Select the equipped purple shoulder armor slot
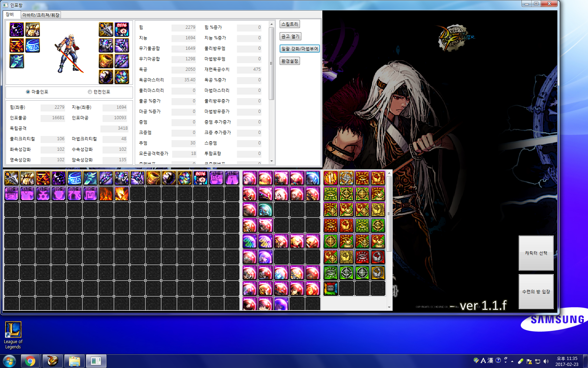The image size is (588, 368). (17, 30)
